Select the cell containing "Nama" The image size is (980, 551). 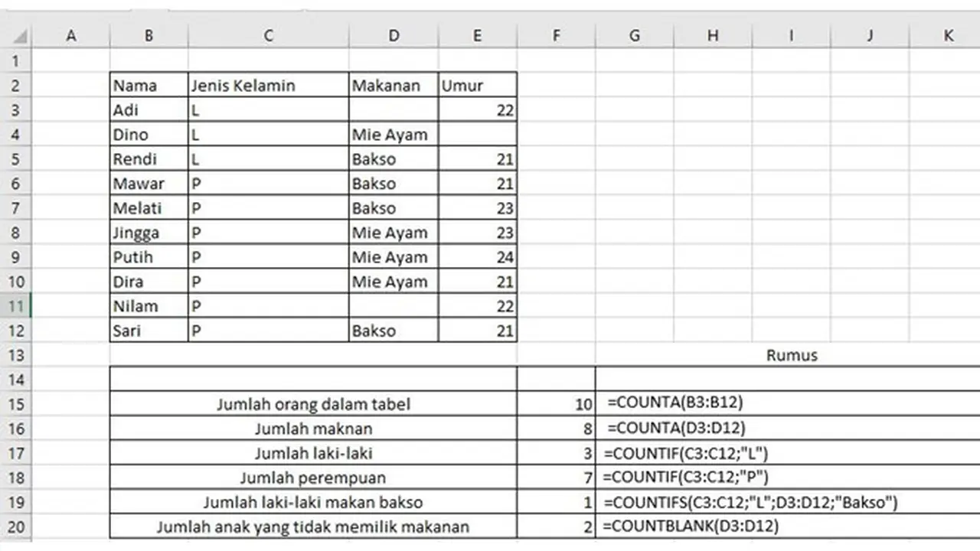[x=148, y=85]
